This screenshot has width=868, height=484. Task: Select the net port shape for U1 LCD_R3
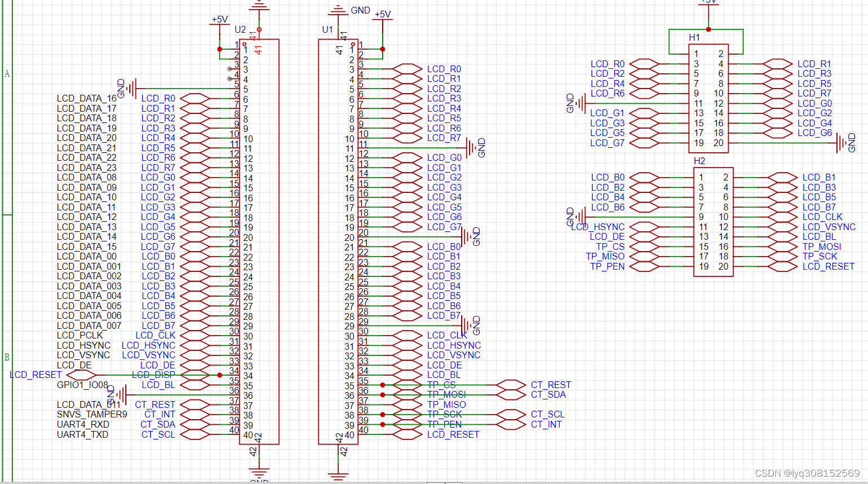[407, 98]
